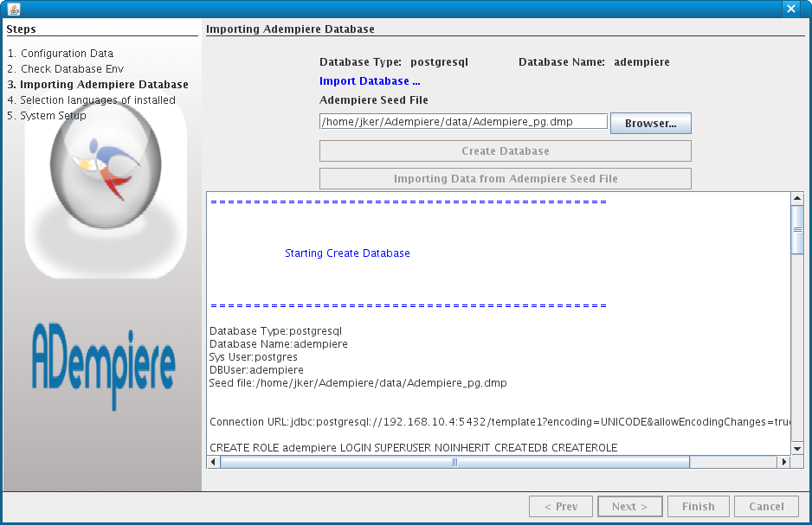The height and width of the screenshot is (525, 812).
Task: Click the log scroll down arrow
Action: (797, 448)
